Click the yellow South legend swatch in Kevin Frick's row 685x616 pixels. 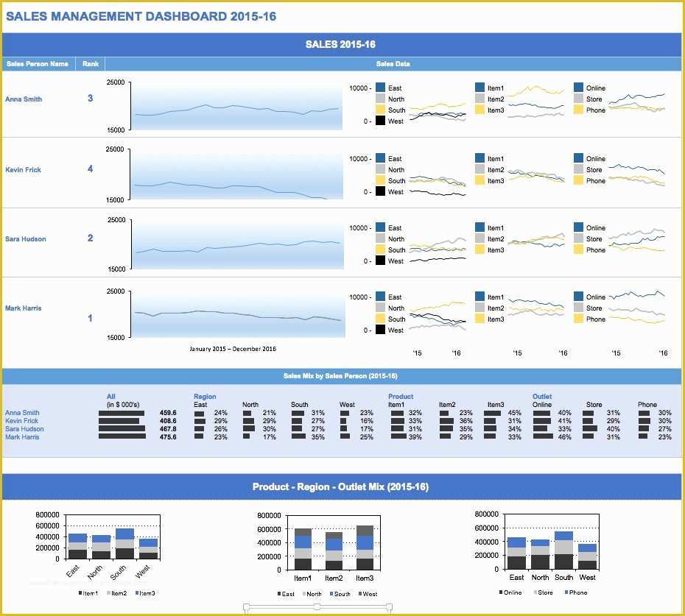380,180
